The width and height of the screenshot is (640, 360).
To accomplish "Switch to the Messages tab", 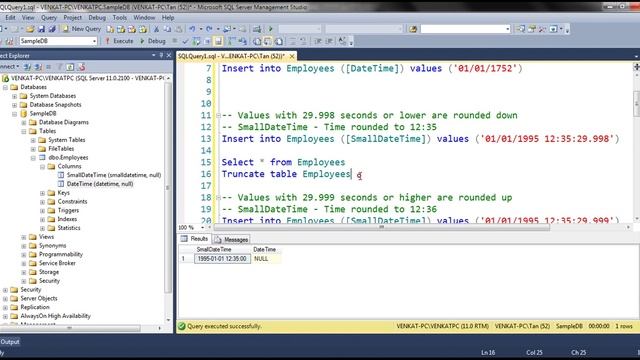I will [231, 240].
